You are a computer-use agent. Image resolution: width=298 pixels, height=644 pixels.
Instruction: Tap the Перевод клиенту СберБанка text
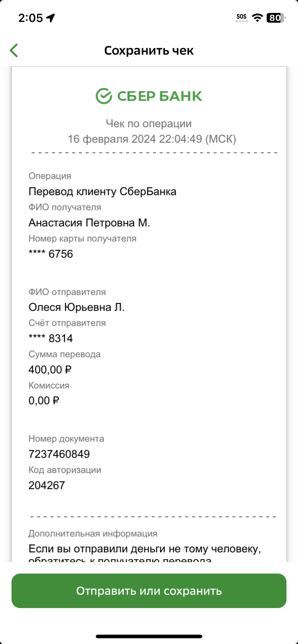[103, 192]
